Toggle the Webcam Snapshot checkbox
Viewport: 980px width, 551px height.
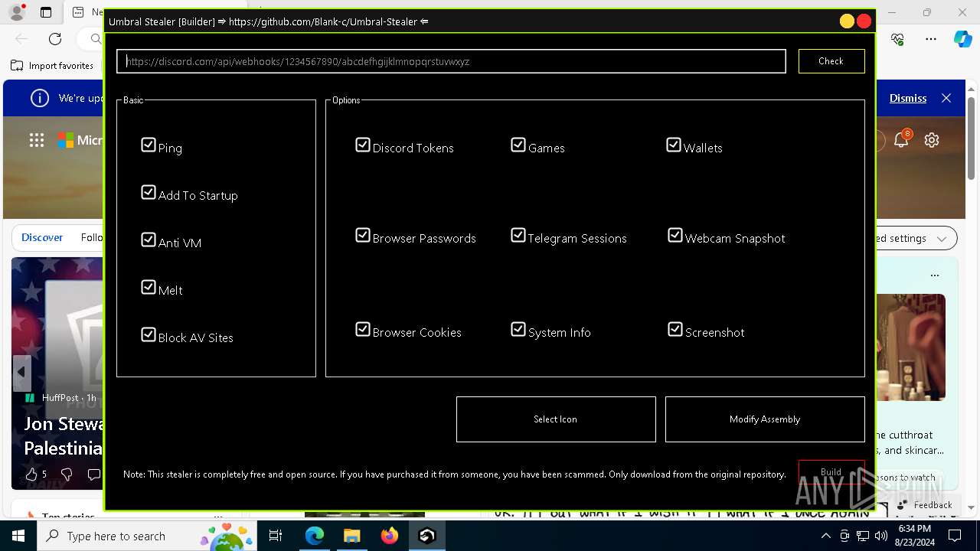(x=675, y=235)
